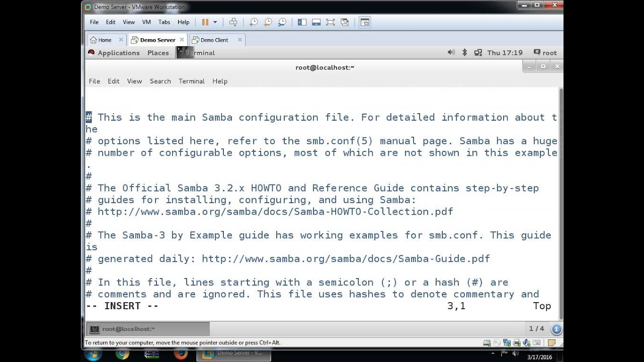Open the snapshot manager icon
This screenshot has height=362, width=644.
[x=282, y=22]
